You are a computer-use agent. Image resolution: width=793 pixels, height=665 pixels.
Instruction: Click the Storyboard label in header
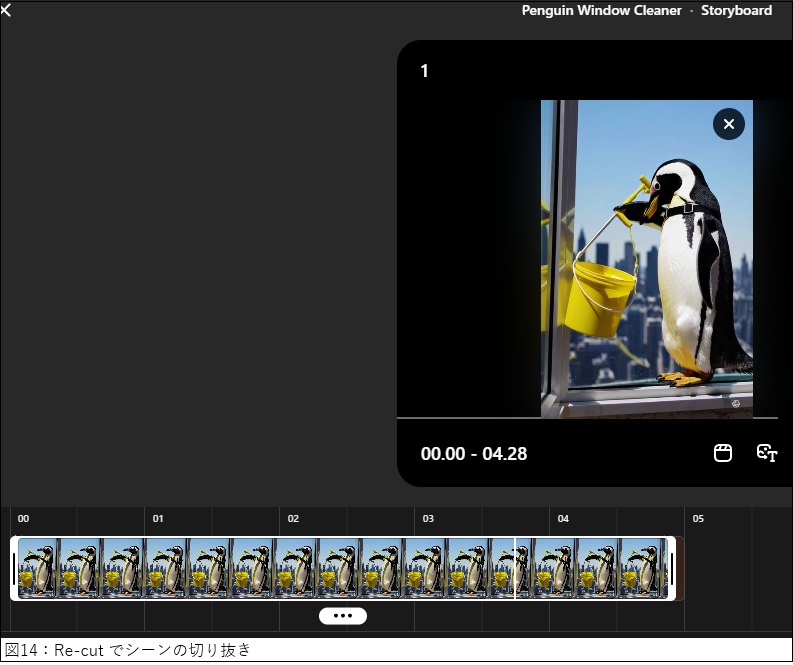[736, 11]
